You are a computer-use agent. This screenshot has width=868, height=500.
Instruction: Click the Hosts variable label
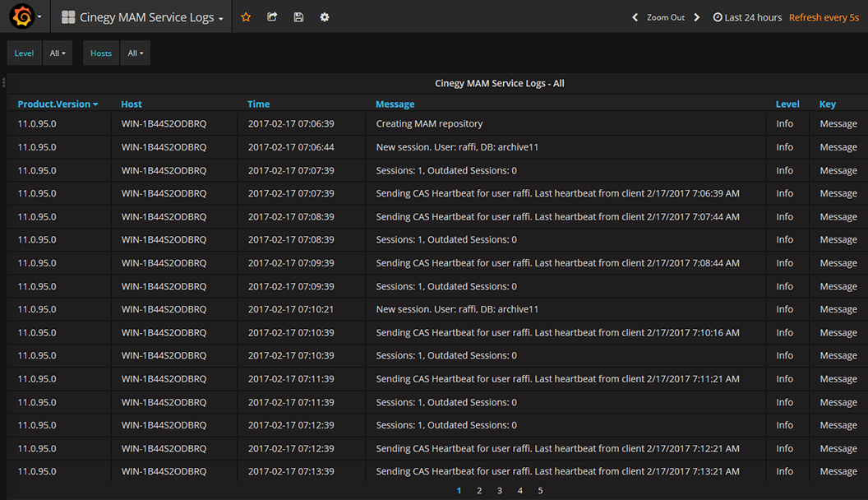pos(101,53)
